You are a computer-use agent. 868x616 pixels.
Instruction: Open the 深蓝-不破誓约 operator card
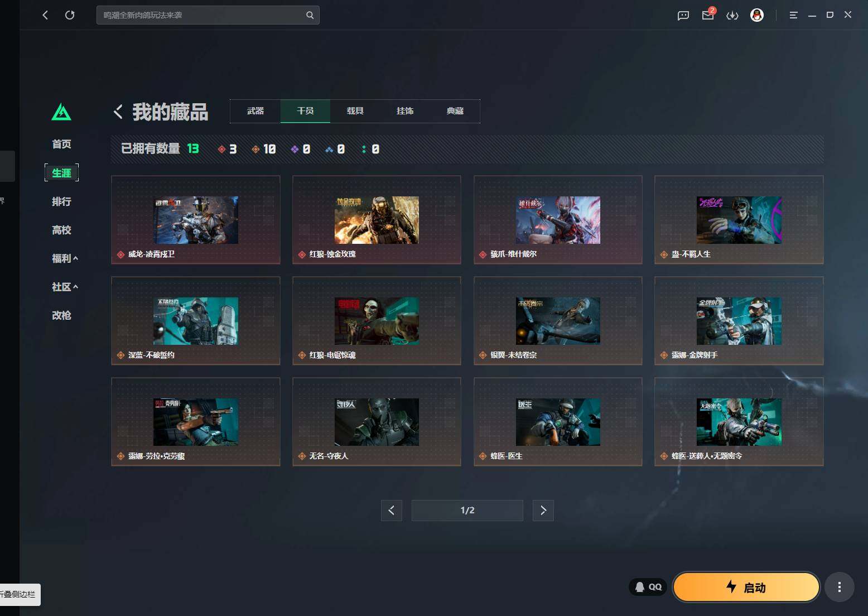(196, 321)
